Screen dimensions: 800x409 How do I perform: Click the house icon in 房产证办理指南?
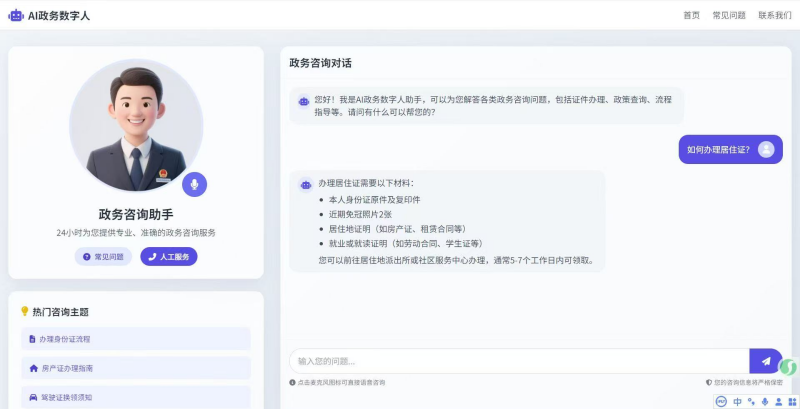pyautogui.click(x=34, y=368)
